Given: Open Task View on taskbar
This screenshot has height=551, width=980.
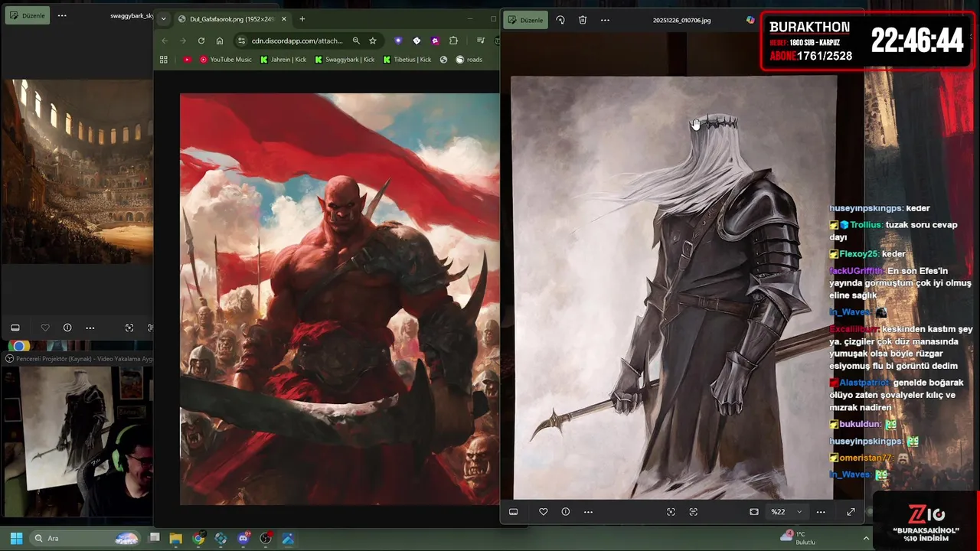Looking at the screenshot, I should tap(155, 538).
